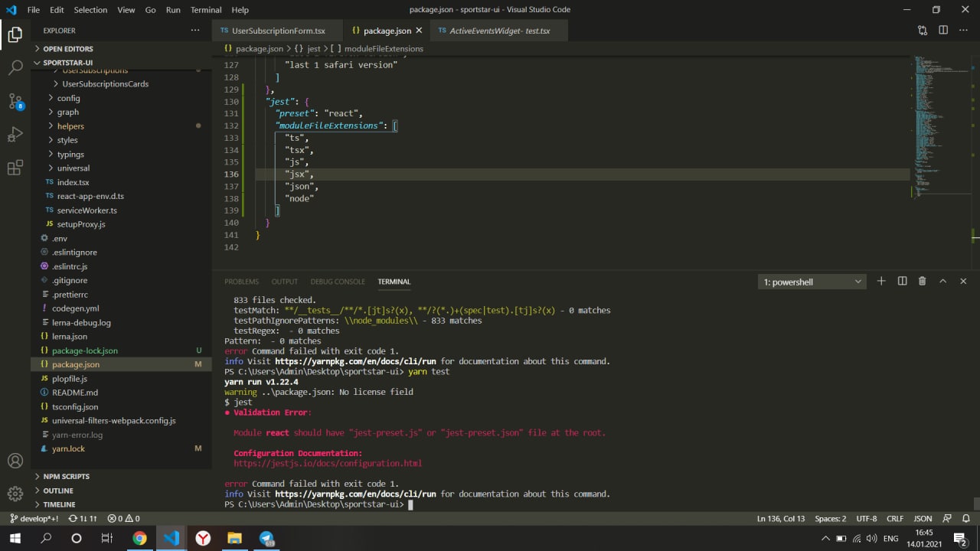
Task: Change Spaces: 2 indentation setting
Action: [830, 518]
